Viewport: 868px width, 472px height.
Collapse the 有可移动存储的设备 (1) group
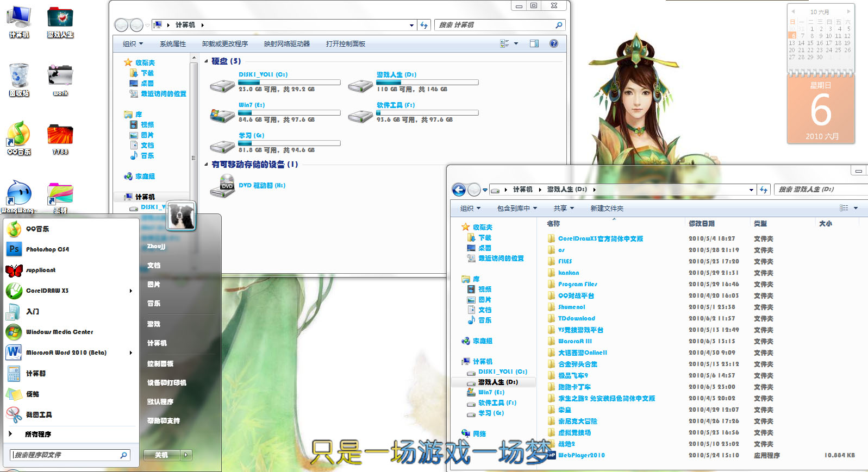point(207,164)
